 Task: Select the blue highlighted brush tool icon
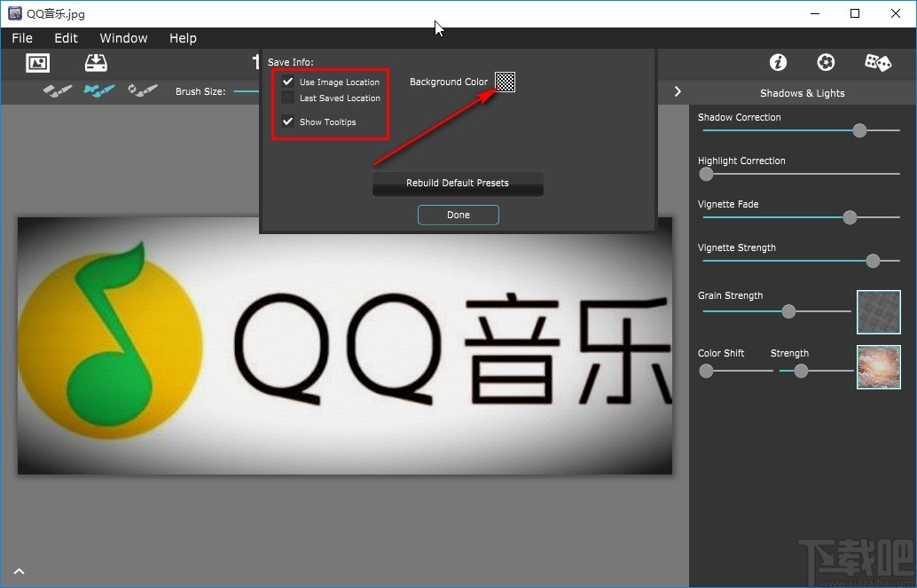pyautogui.click(x=98, y=90)
